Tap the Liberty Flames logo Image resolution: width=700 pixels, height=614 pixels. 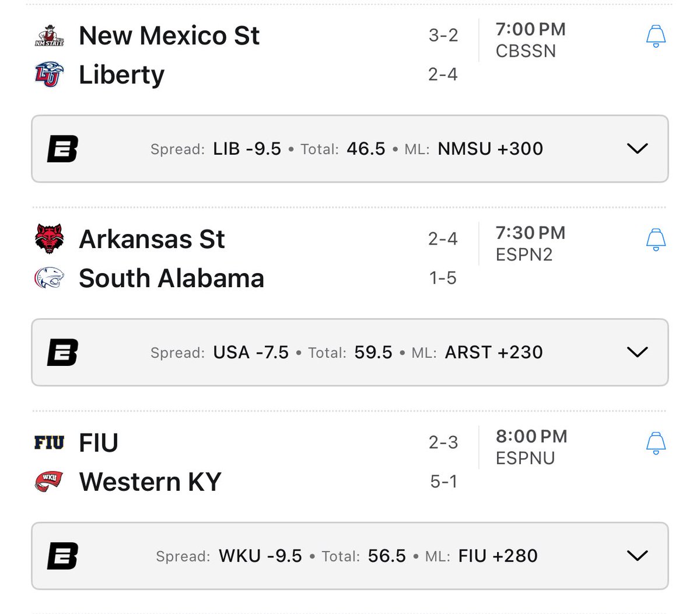click(49, 75)
